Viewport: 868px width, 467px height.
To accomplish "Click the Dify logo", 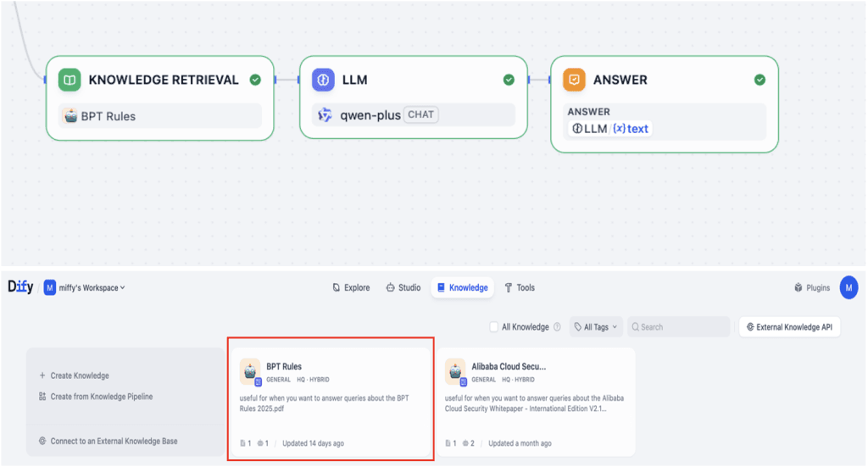I will (20, 287).
